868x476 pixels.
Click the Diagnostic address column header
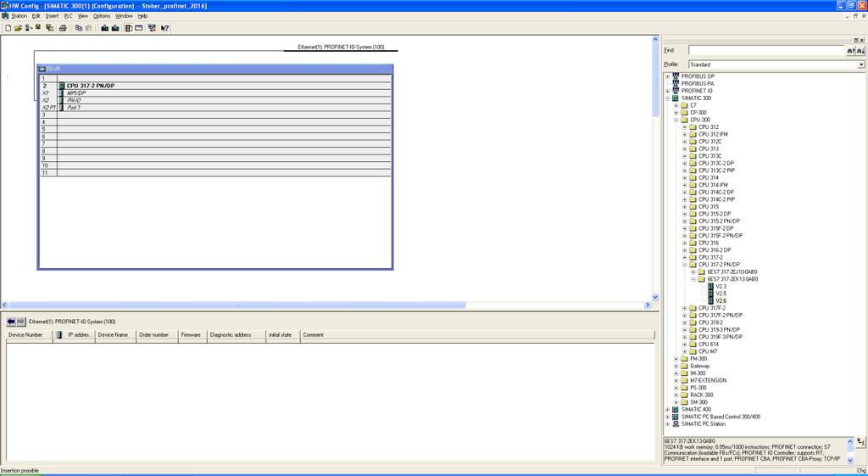[236, 335]
